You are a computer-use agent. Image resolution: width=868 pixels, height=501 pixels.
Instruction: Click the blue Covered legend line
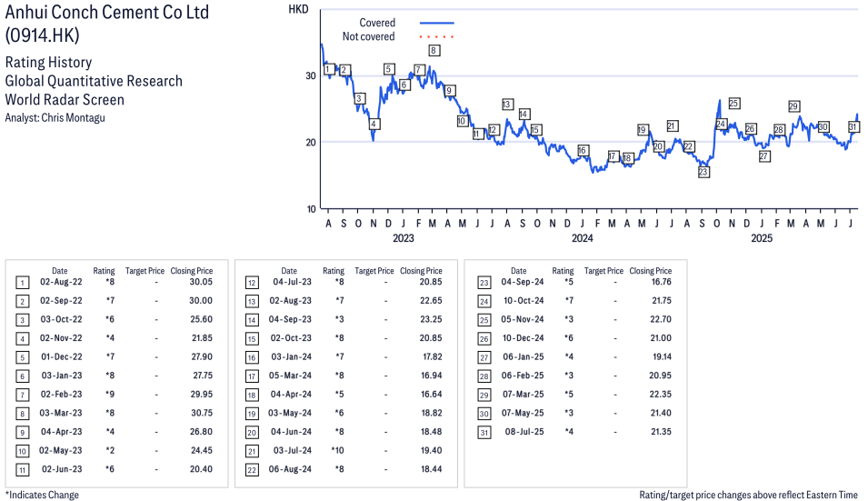point(437,24)
